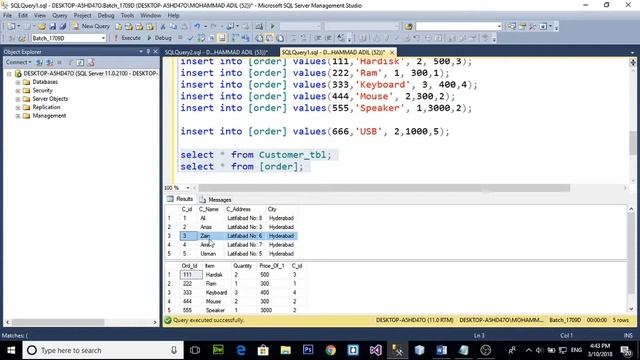
Task: Open Google Chrome from the taskbar
Action: (x=331, y=350)
